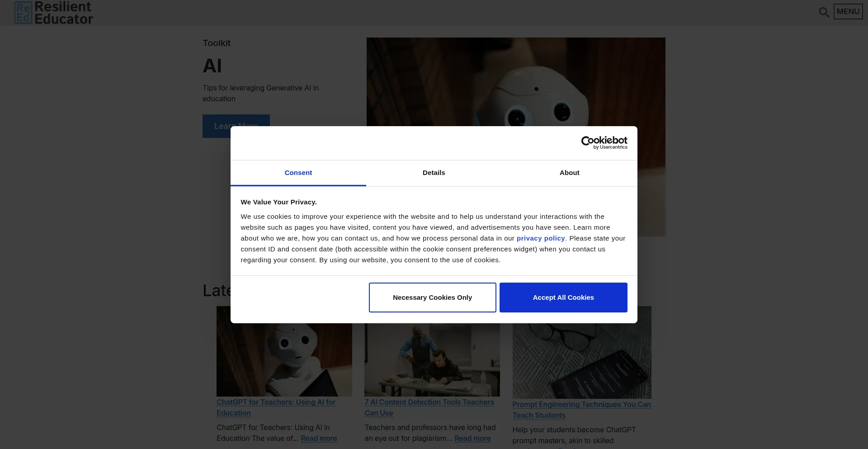Open the privacy policy link
The height and width of the screenshot is (449, 868).
pyautogui.click(x=540, y=238)
